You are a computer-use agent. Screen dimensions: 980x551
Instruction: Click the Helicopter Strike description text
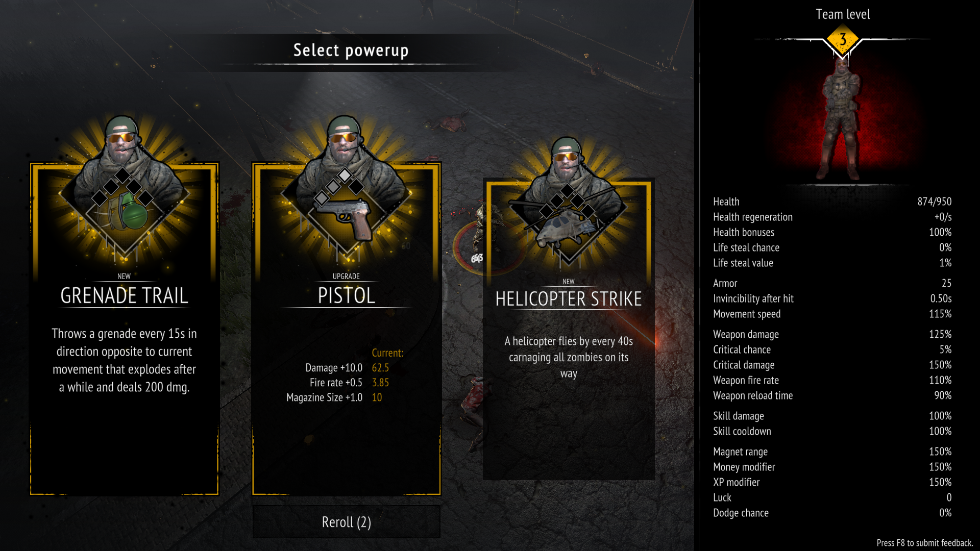pyautogui.click(x=569, y=357)
